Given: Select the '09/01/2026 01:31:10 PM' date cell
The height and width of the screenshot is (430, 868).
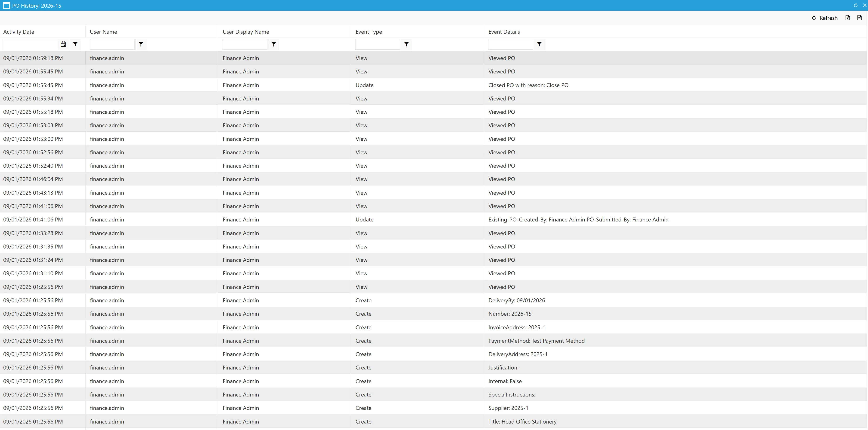Looking at the screenshot, I should point(43,273).
